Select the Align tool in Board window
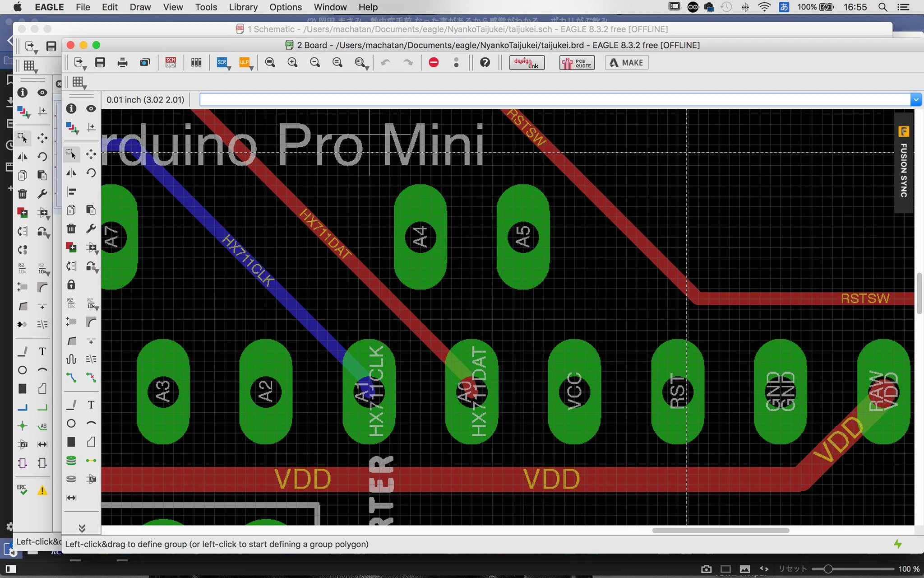Screen dimensions: 924x578 71,192
